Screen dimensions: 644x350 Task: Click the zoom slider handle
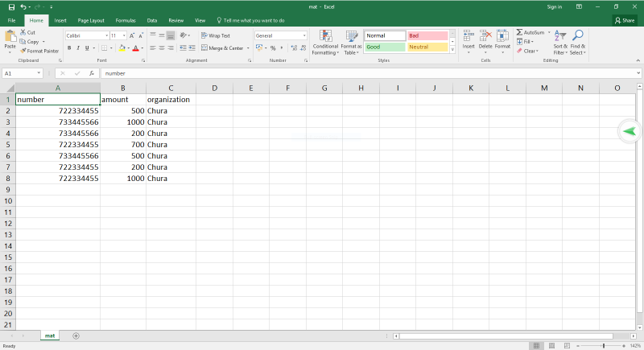604,346
